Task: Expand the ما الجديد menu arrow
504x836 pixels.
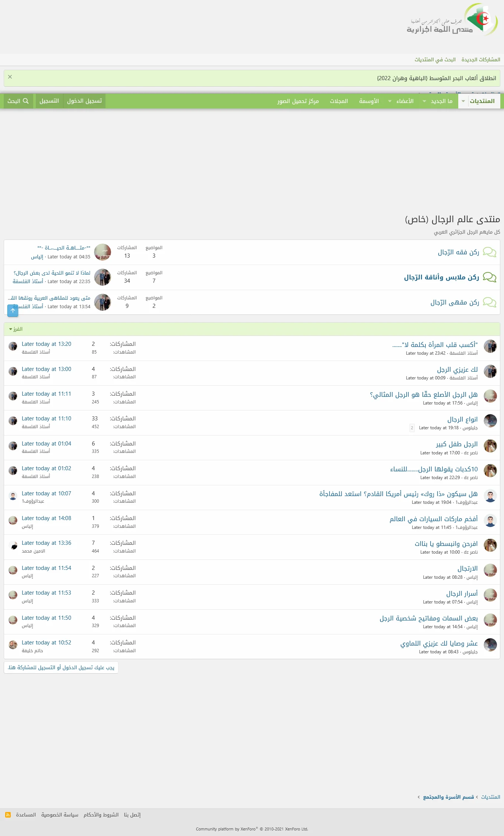Action: (x=424, y=101)
